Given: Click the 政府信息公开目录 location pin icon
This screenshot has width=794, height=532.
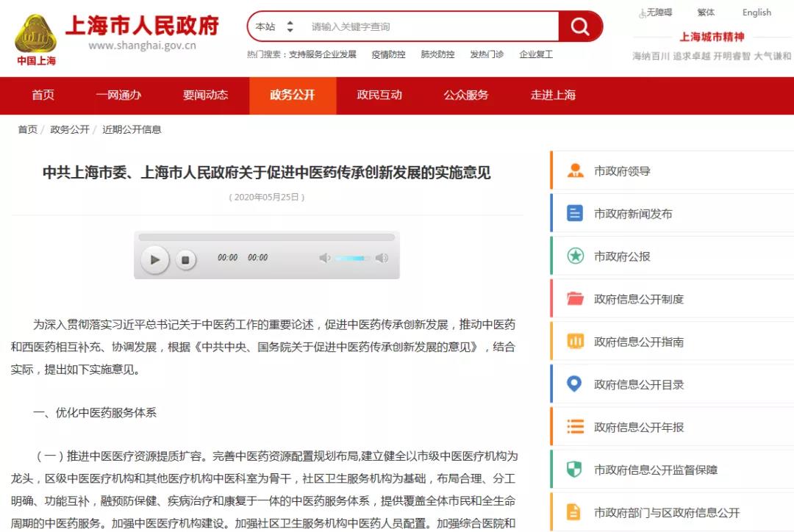Looking at the screenshot, I should tap(575, 384).
